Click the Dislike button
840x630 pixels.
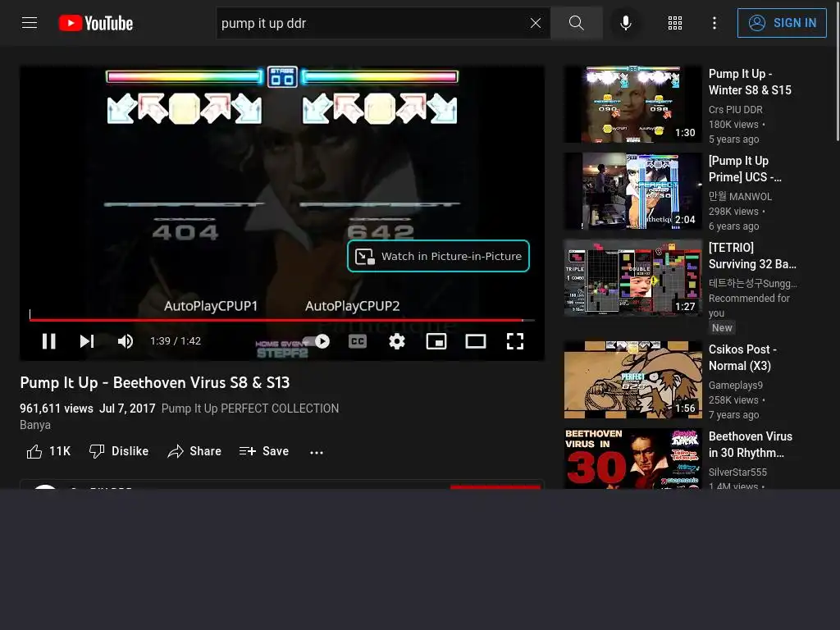tap(119, 452)
